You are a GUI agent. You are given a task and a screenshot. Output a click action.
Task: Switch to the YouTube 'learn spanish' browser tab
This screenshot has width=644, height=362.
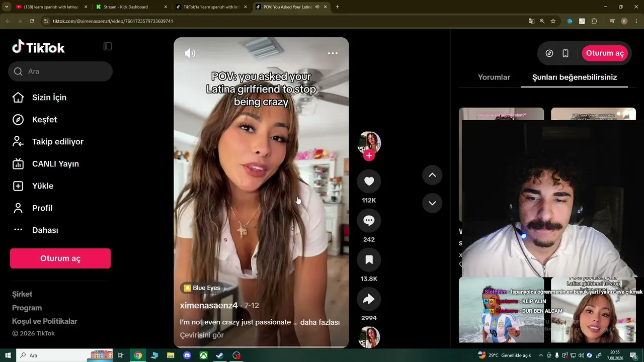click(51, 7)
